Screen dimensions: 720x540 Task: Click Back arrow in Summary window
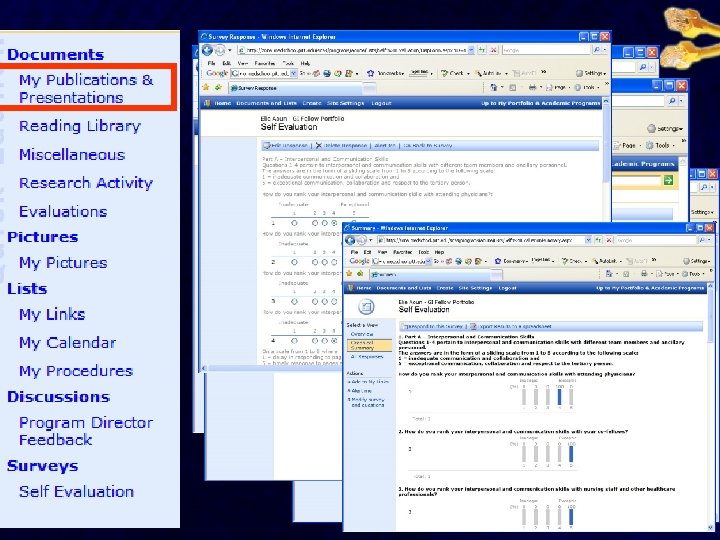point(350,240)
